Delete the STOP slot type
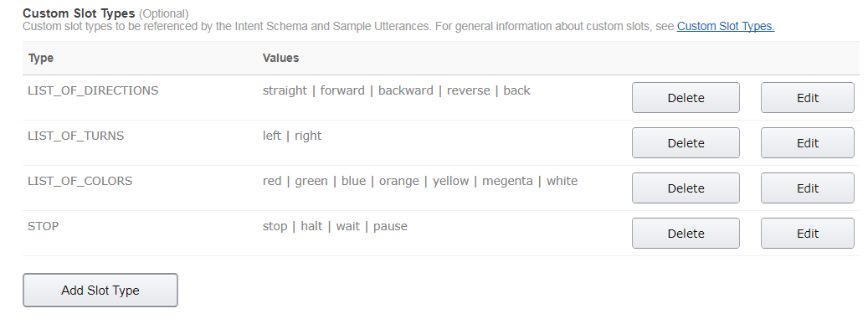The image size is (868, 319). (686, 233)
